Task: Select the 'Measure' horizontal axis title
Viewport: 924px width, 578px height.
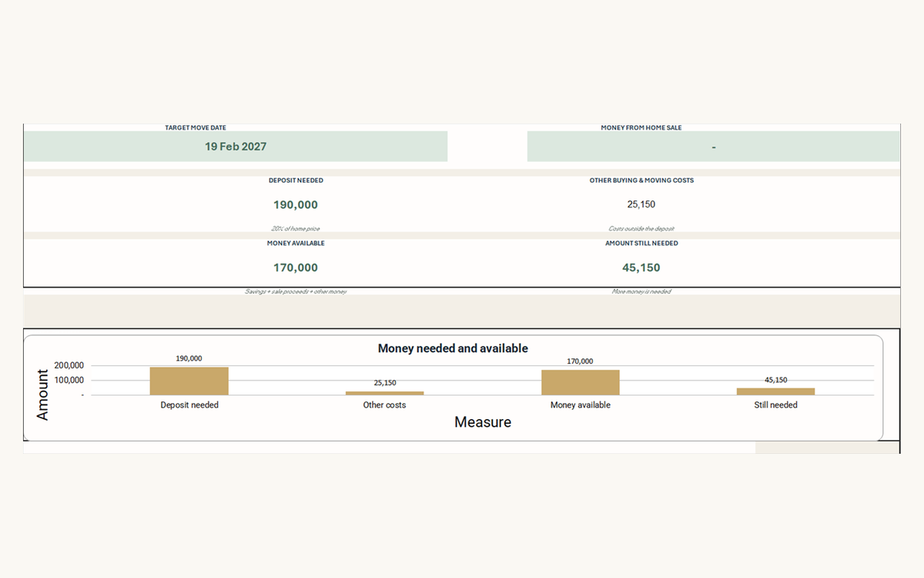Action: click(x=483, y=422)
